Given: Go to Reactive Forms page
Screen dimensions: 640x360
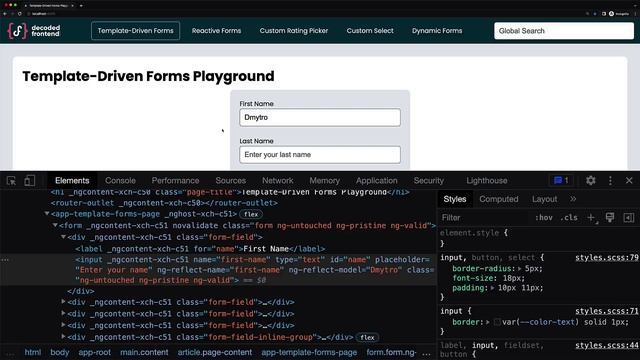Looking at the screenshot, I should pos(216,31).
